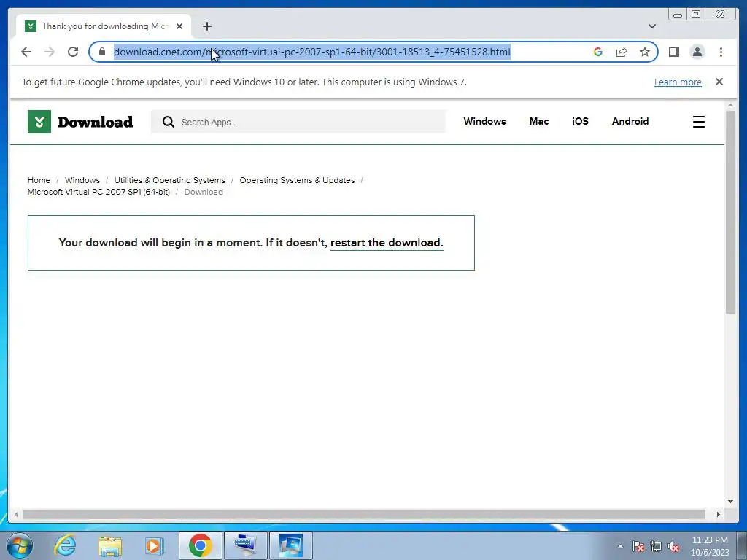Click the horizontal scrollbar left arrow
This screenshot has height=560, width=747.
[16, 514]
